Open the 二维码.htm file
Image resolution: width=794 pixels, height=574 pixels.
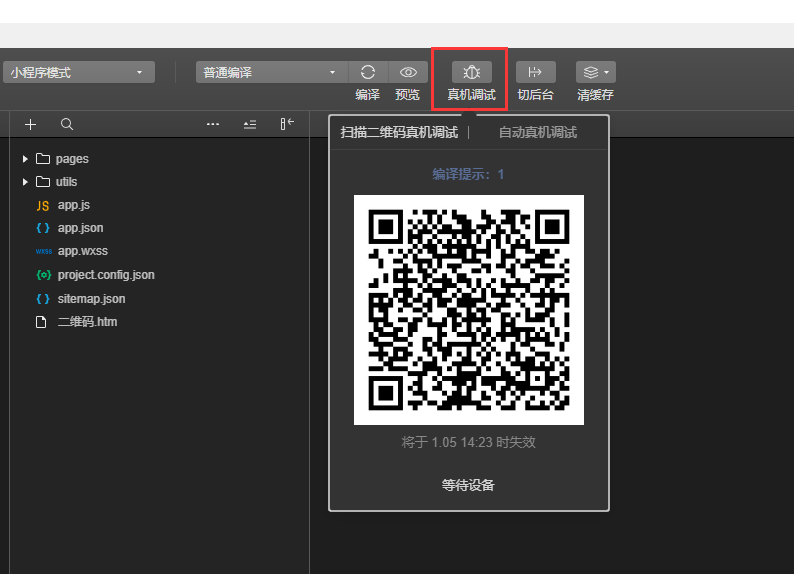[87, 322]
